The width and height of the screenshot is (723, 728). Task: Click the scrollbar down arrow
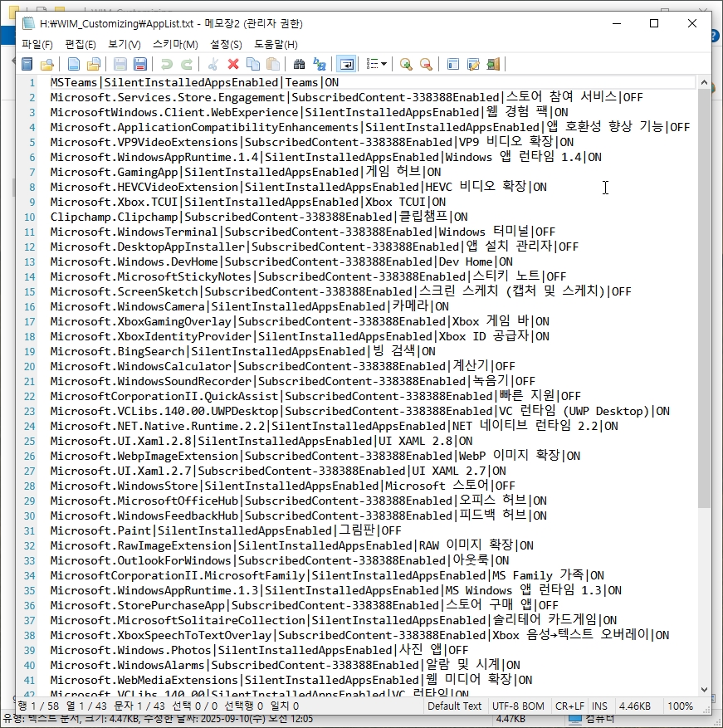pyautogui.click(x=704, y=690)
